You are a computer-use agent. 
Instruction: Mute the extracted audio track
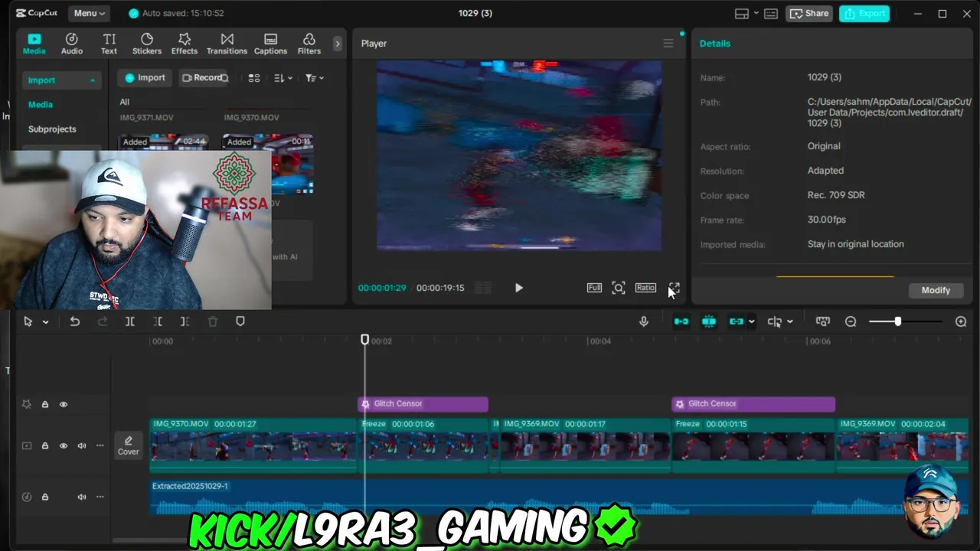click(x=82, y=497)
